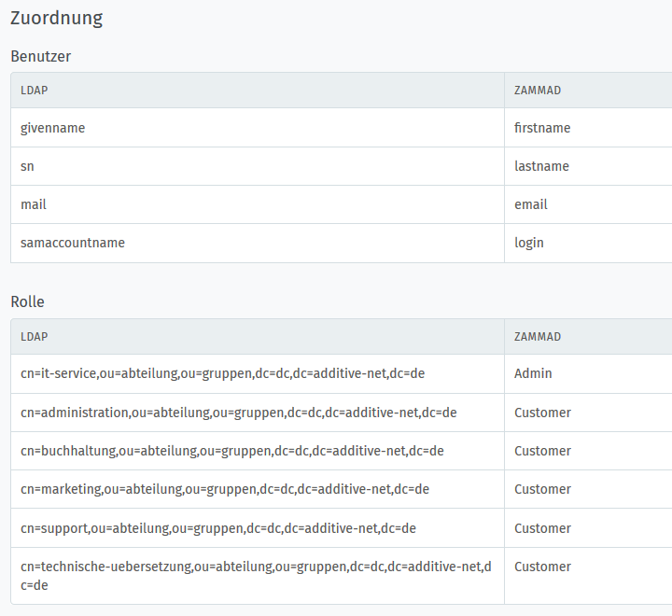Select the Admin role cell
The width and height of the screenshot is (672, 616).
[588, 373]
